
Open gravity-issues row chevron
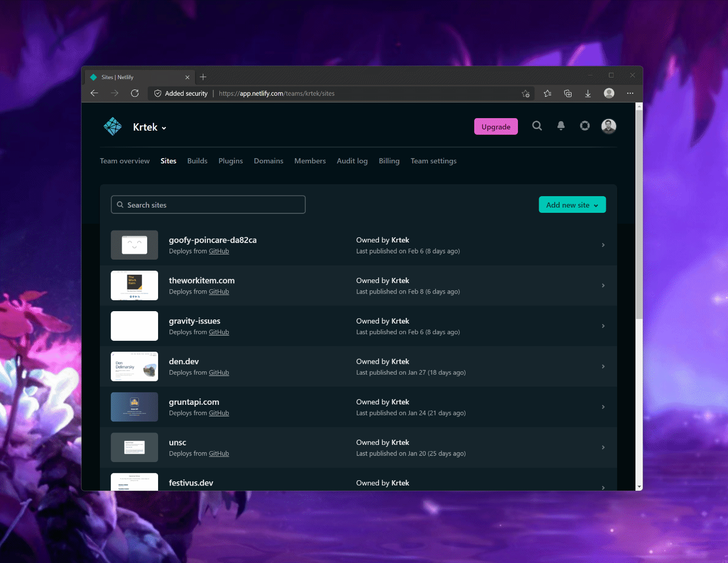pos(603,326)
